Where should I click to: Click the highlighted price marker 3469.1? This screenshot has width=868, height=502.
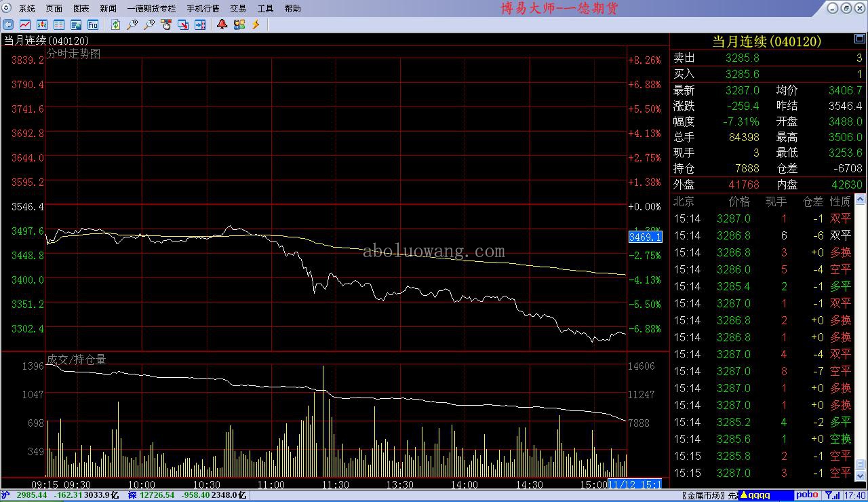click(646, 237)
